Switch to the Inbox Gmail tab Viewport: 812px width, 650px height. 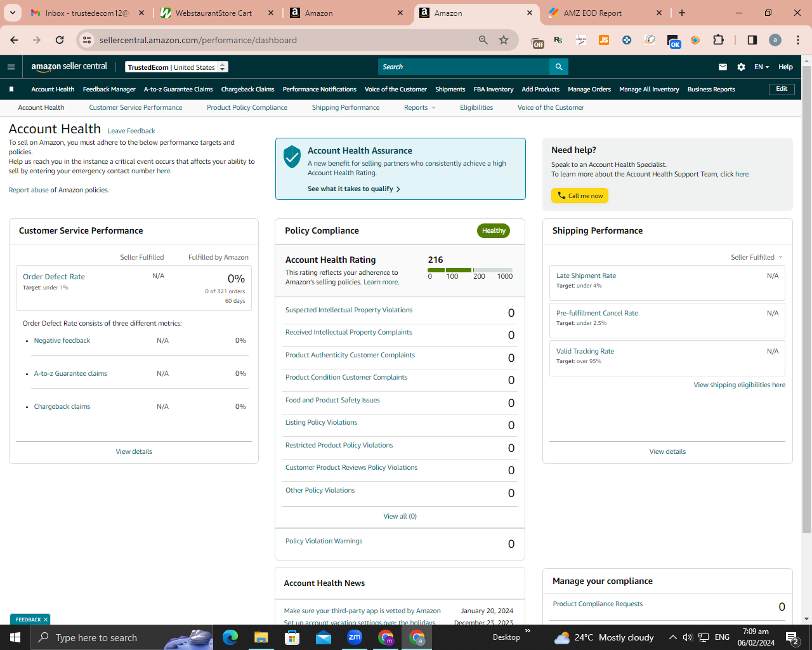coord(88,13)
